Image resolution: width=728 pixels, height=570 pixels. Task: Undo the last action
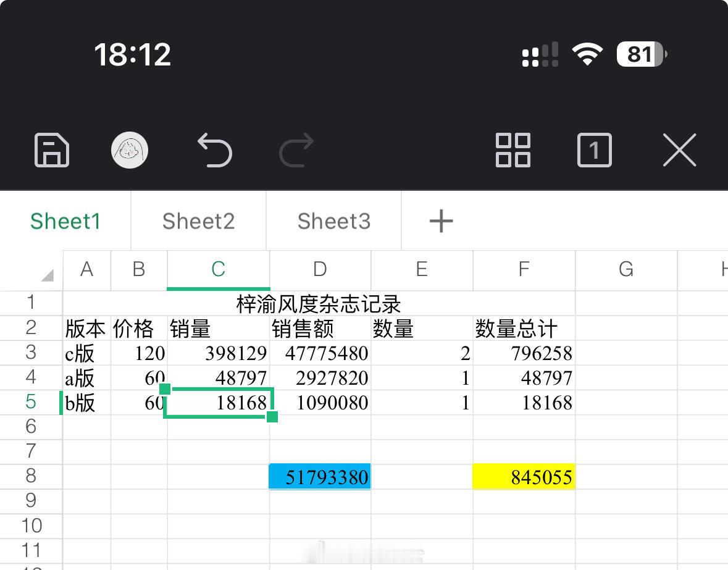click(214, 150)
